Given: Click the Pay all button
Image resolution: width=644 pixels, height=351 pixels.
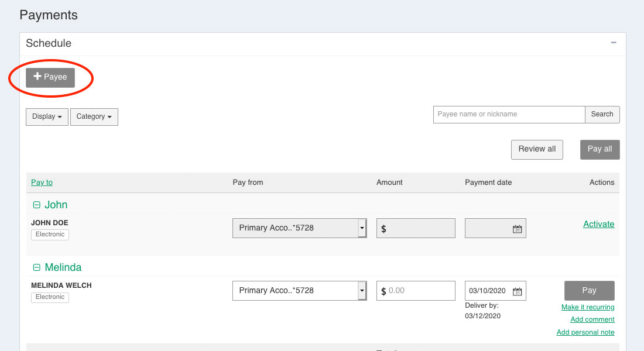Looking at the screenshot, I should click(x=600, y=149).
